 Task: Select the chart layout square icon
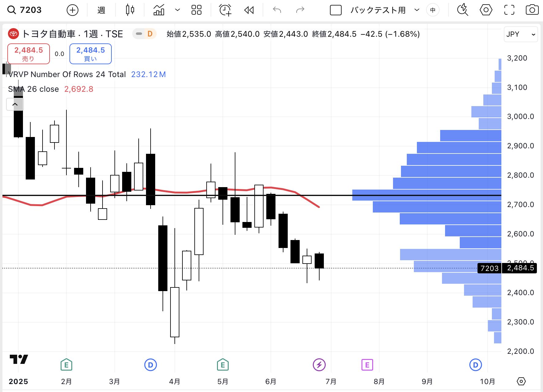(x=336, y=10)
